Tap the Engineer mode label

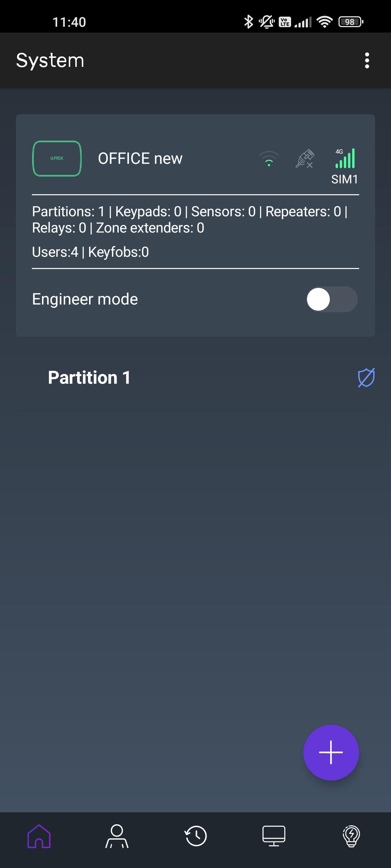[85, 299]
